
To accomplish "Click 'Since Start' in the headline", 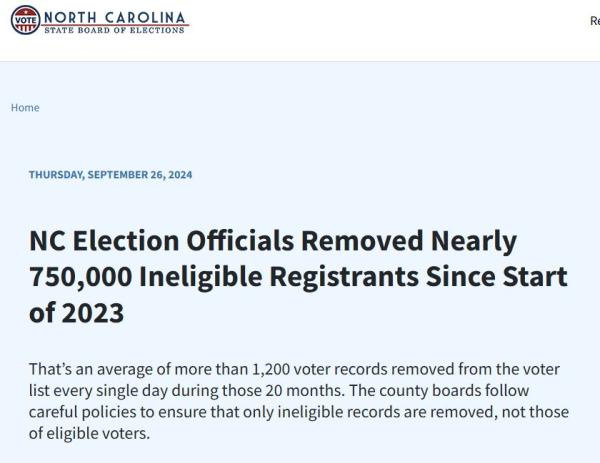I will coord(496,277).
